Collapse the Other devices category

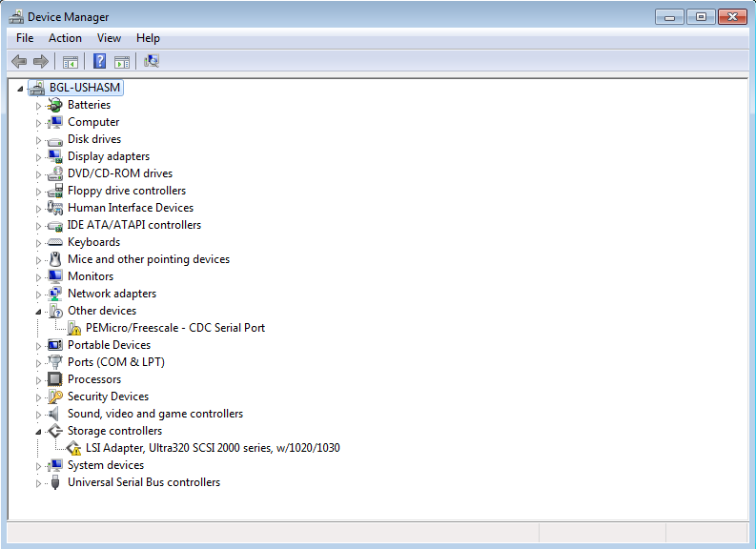(x=39, y=311)
